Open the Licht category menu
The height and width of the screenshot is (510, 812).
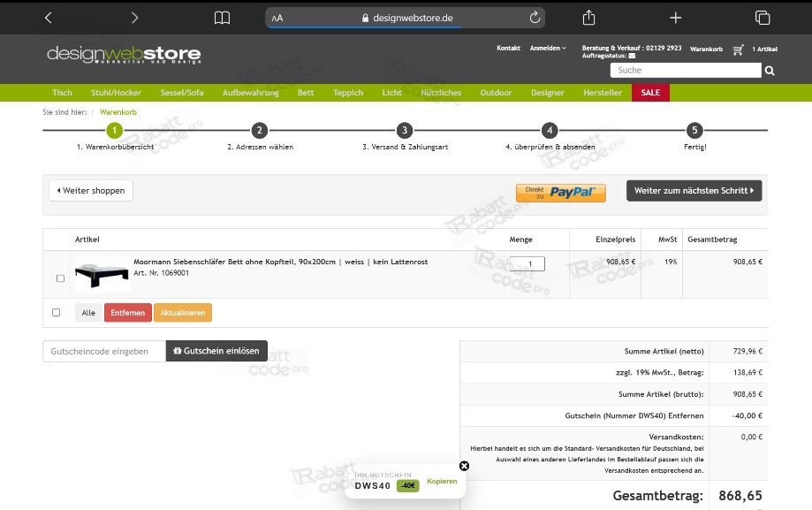391,93
